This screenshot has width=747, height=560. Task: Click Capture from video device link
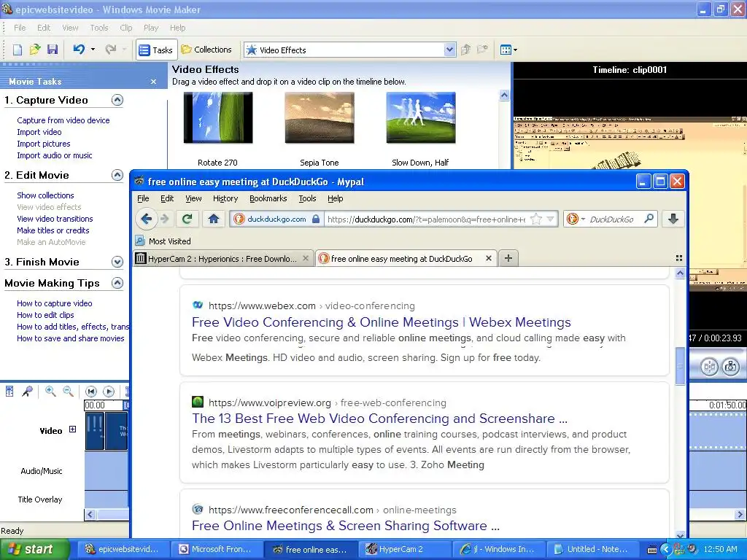coord(63,120)
